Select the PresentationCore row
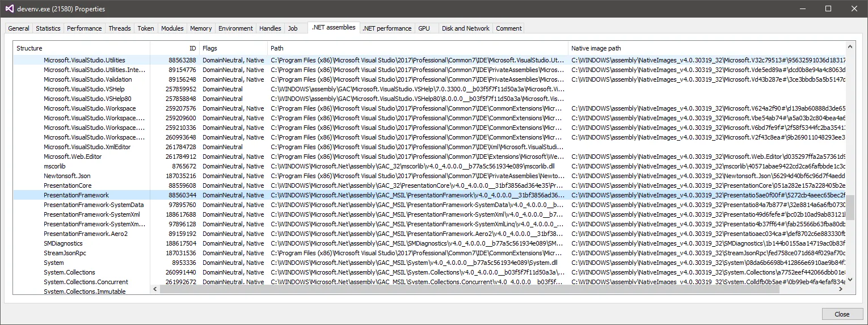The image size is (868, 325). [429, 185]
